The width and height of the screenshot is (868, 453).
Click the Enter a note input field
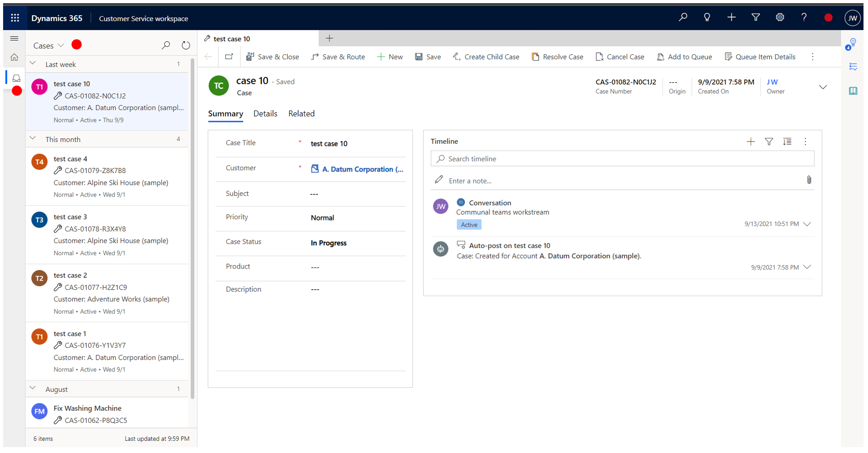[622, 180]
